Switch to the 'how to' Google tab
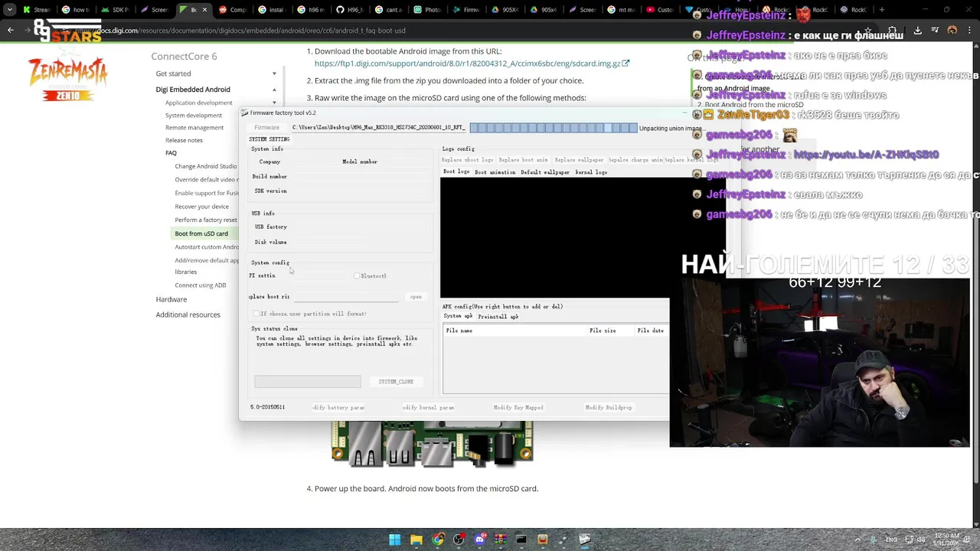 [75, 10]
